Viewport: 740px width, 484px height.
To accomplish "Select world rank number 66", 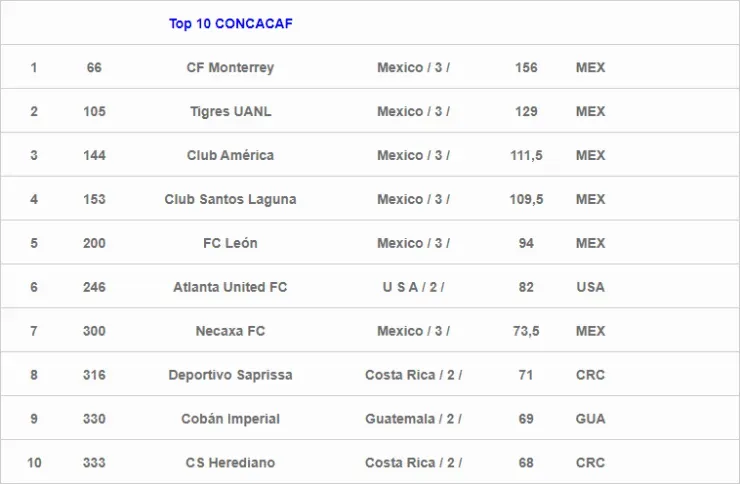I will click(x=94, y=68).
